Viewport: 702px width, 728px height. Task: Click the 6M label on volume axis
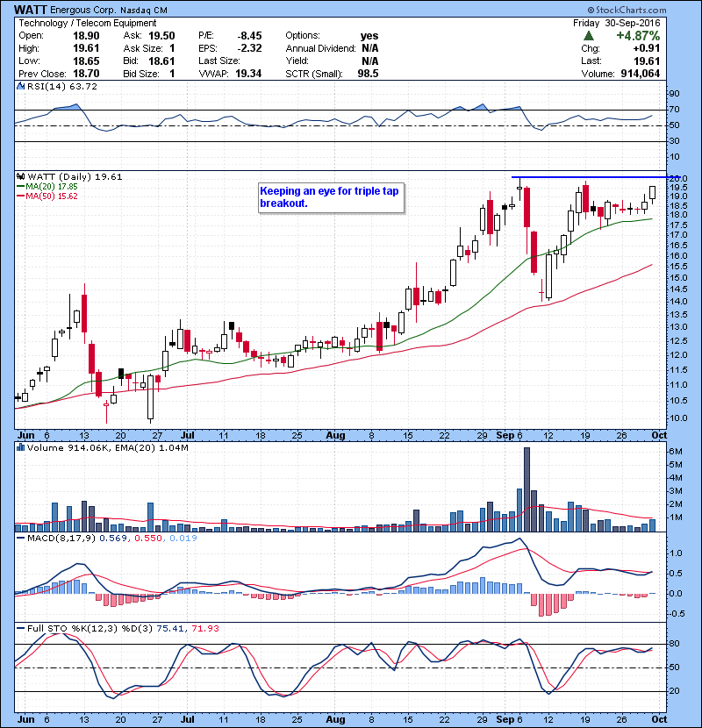(676, 452)
